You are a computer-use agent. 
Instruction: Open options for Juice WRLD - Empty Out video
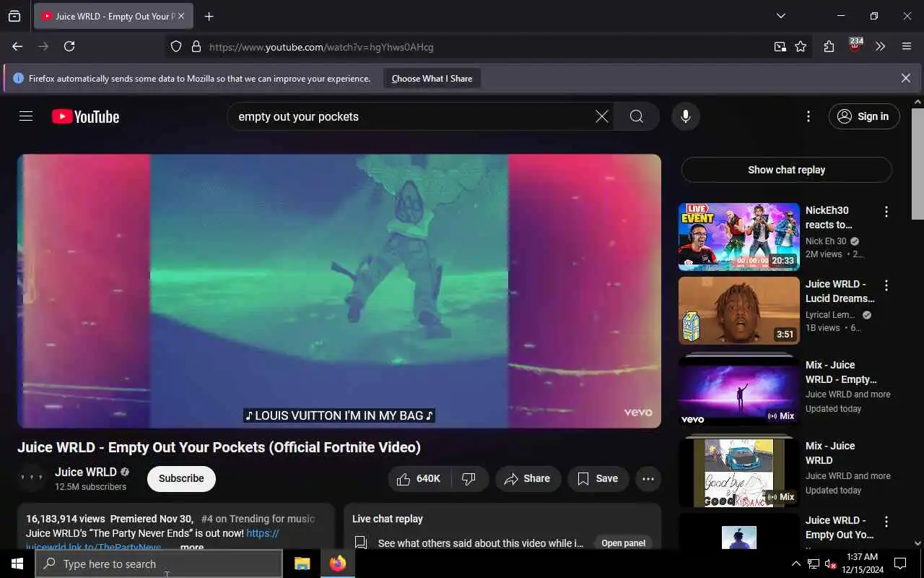[886, 521]
